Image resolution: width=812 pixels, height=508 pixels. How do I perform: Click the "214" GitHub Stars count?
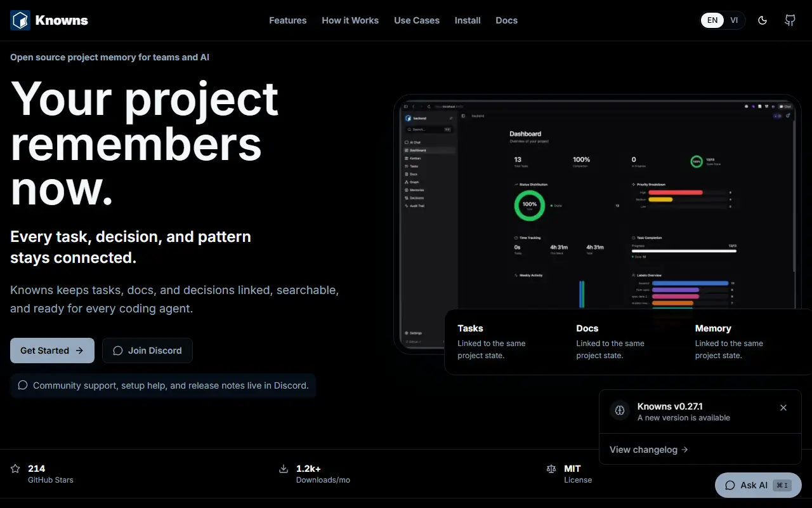pos(36,469)
